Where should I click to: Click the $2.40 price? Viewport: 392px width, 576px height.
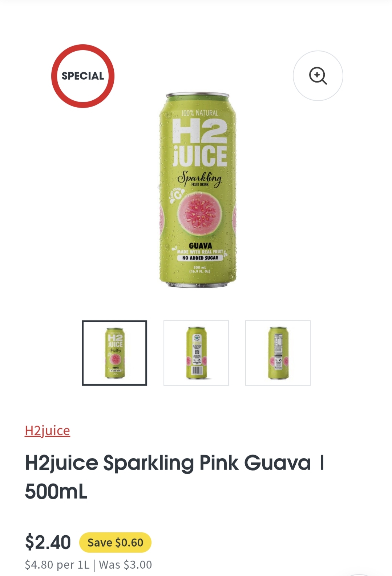[48, 542]
